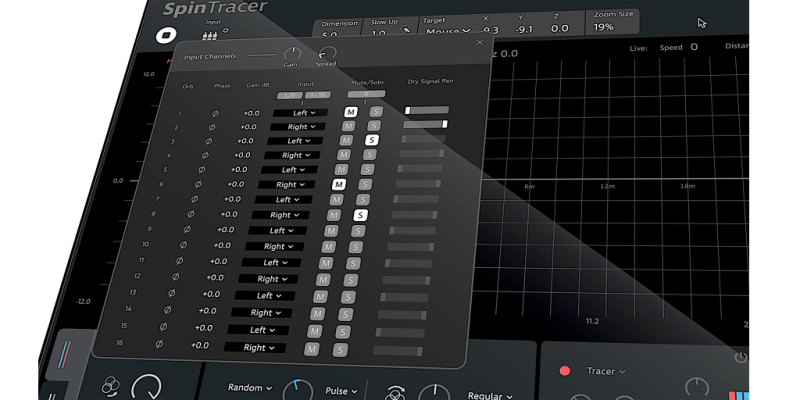Click orb 2 Dry Signal Pan slider
Image resolution: width=800 pixels, height=400 pixels.
(426, 124)
